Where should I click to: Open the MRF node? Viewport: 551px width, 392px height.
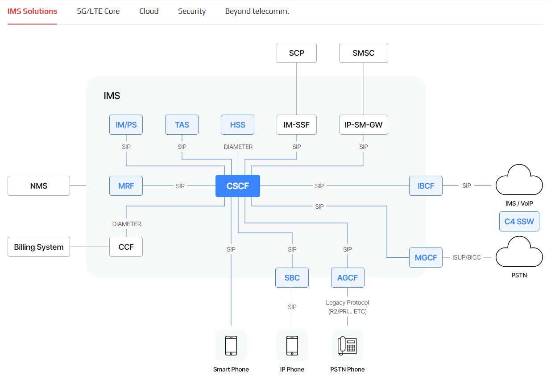pos(126,186)
